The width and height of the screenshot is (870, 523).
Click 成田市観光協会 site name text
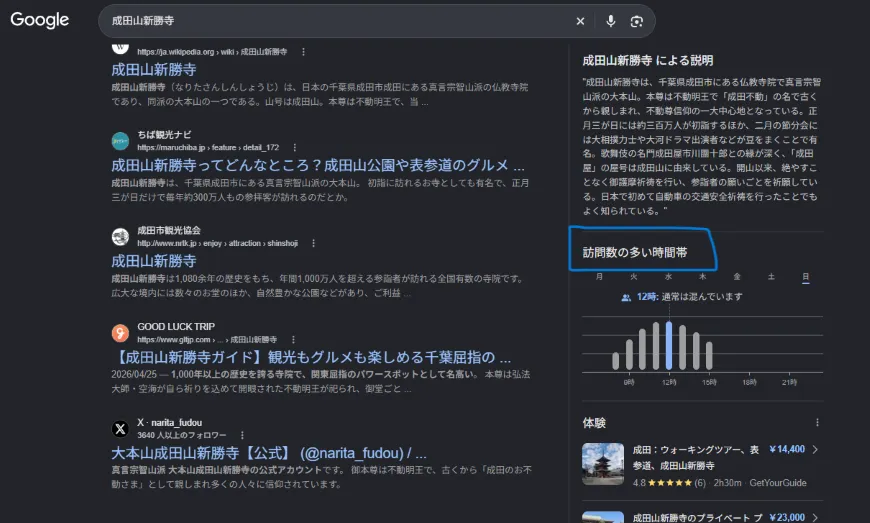(169, 231)
